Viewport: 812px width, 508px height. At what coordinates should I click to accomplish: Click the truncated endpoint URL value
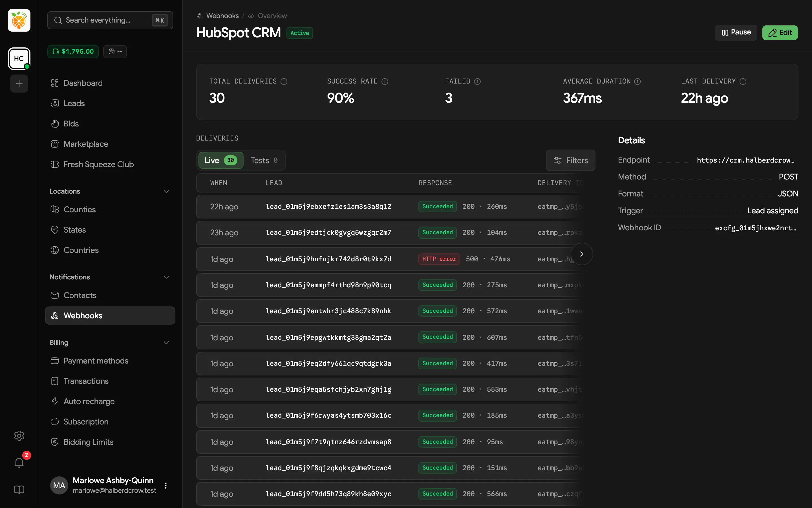745,160
